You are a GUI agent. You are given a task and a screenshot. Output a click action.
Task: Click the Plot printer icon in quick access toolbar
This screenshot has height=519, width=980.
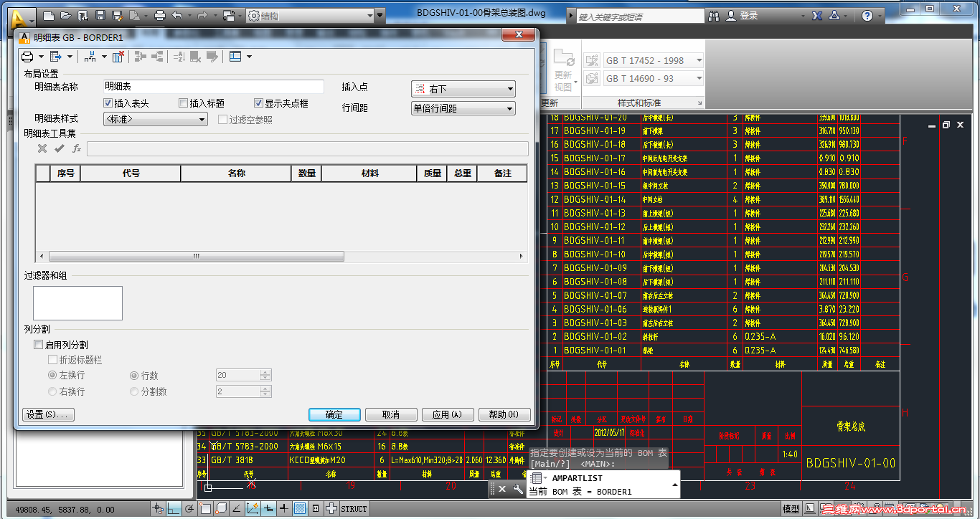pyautogui.click(x=160, y=15)
